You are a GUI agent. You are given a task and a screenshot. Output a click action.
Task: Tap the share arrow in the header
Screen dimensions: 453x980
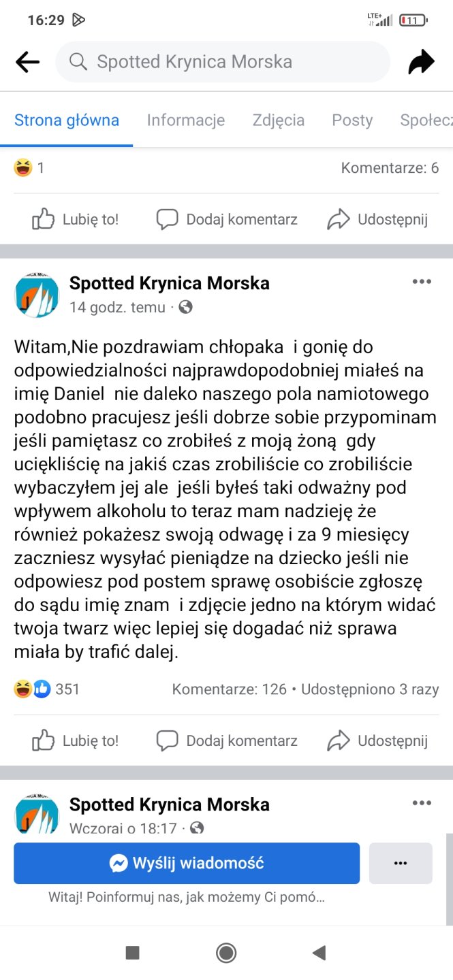421,62
